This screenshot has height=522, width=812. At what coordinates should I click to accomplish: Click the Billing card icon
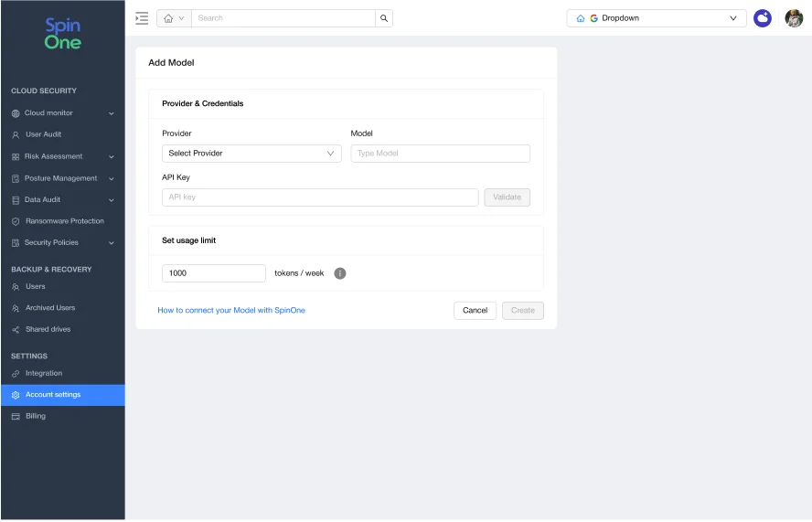16,416
